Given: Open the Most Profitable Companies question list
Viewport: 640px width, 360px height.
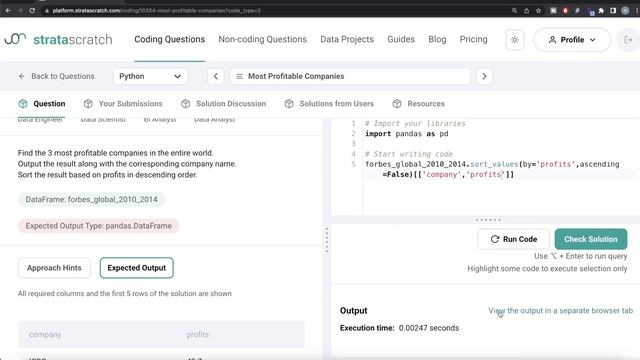Looking at the screenshot, I should coord(350,76).
